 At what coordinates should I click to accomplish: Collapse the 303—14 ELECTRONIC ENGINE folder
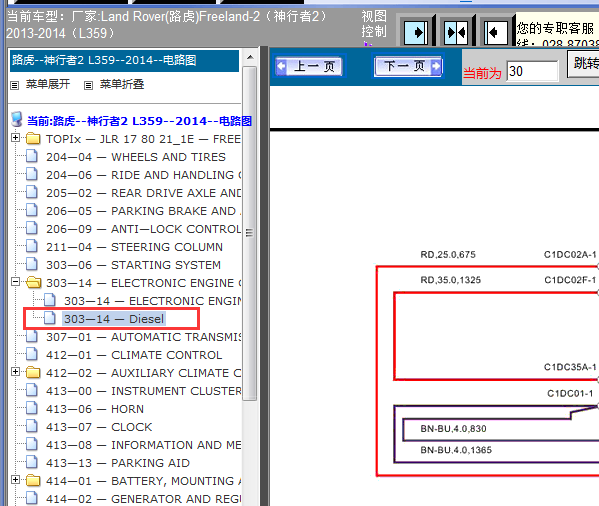(x=15, y=282)
